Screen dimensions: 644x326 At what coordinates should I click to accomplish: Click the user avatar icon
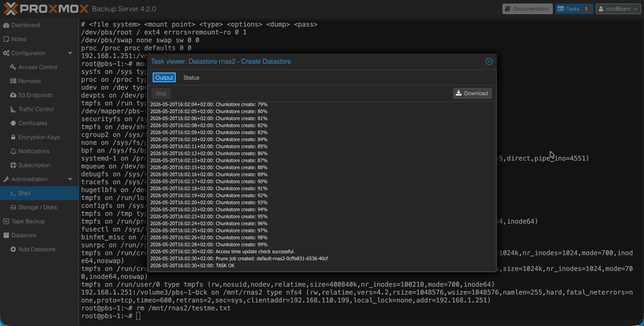(601, 9)
